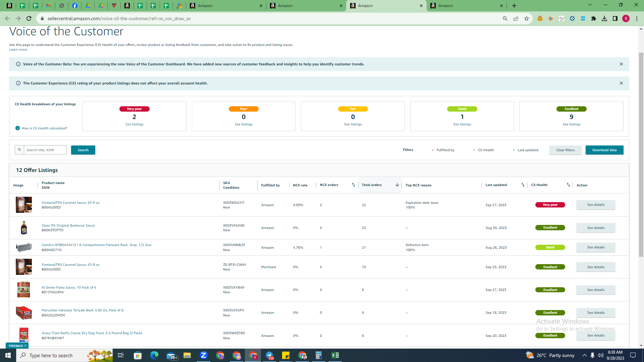Click the browser address bar URL
644x362 pixels.
click(119, 18)
